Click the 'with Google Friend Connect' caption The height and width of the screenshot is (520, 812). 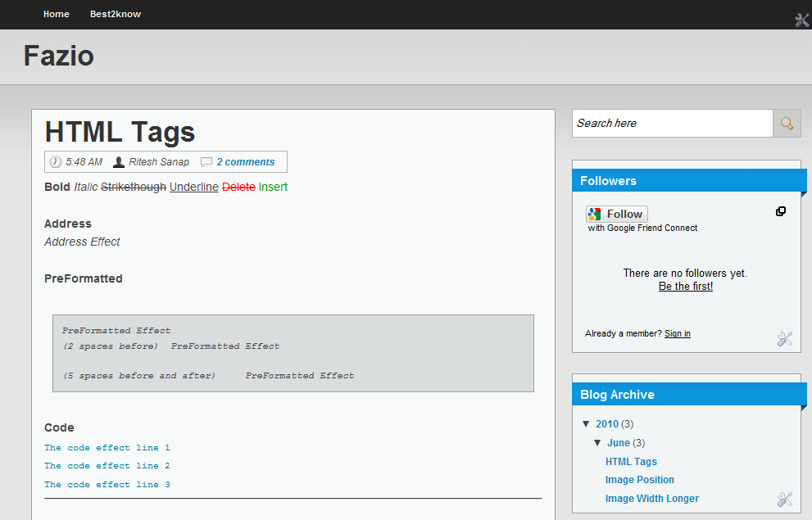pyautogui.click(x=642, y=228)
